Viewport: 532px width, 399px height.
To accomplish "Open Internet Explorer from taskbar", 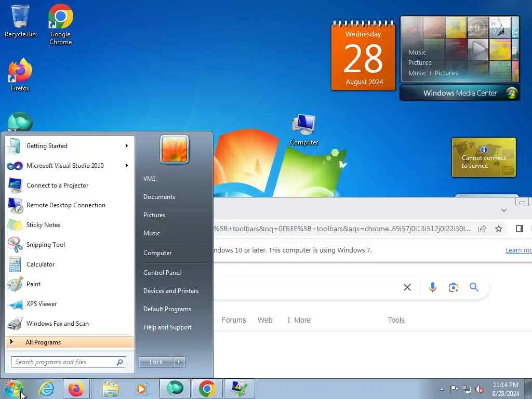I will click(46, 389).
